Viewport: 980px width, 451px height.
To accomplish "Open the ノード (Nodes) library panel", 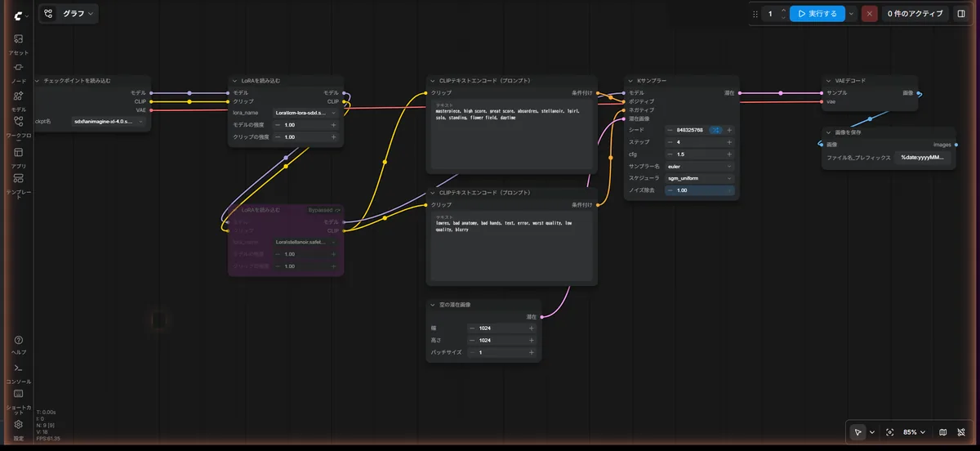I will (18, 72).
